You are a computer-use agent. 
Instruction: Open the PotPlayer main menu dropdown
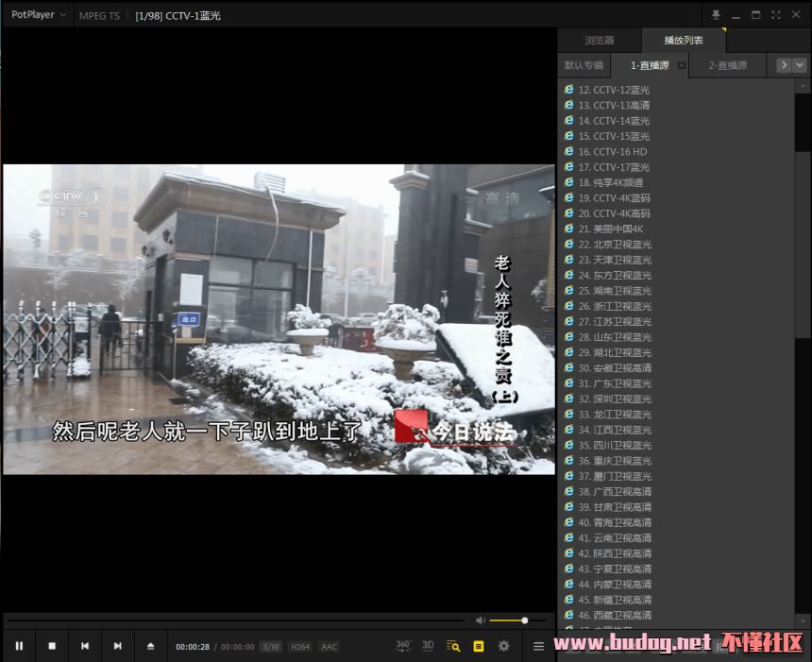[x=38, y=15]
